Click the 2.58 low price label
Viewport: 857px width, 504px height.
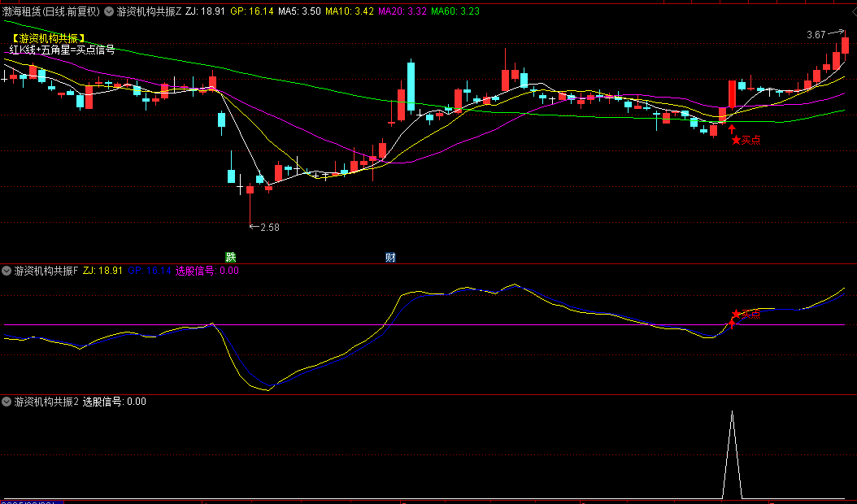click(x=269, y=228)
